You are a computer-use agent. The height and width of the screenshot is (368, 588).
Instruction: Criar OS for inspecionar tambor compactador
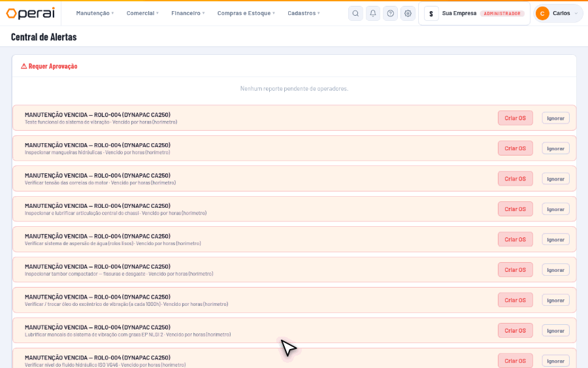coord(515,270)
